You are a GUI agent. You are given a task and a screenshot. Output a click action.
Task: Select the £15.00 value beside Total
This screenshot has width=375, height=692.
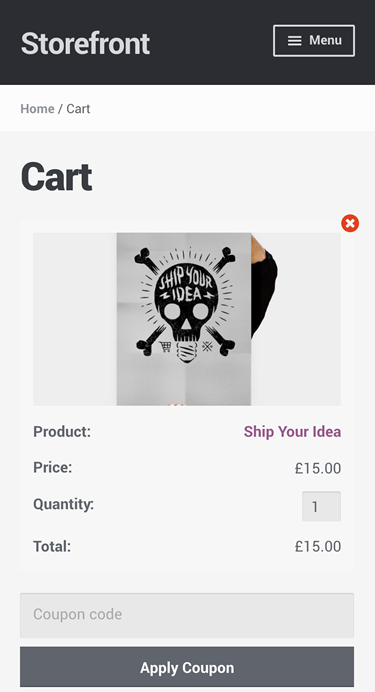318,546
